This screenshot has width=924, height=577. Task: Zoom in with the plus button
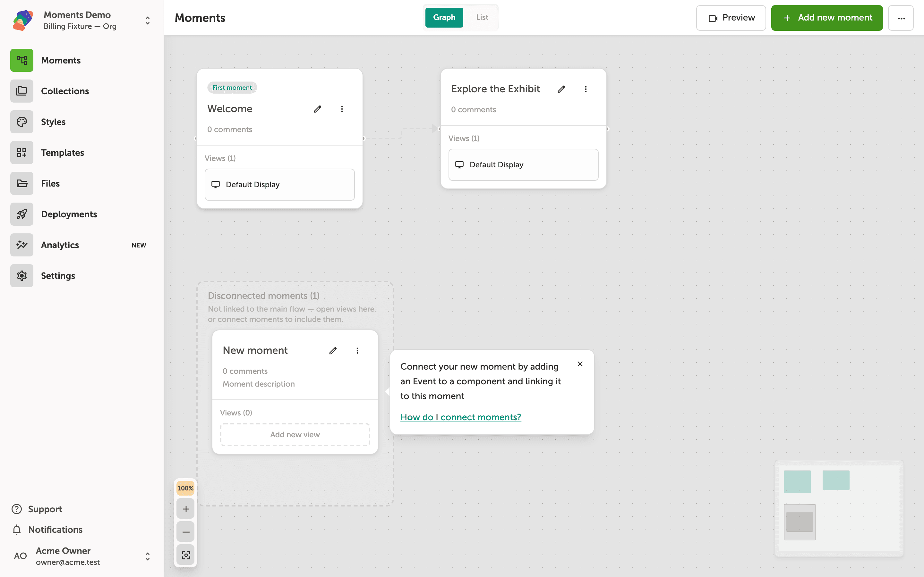(186, 509)
